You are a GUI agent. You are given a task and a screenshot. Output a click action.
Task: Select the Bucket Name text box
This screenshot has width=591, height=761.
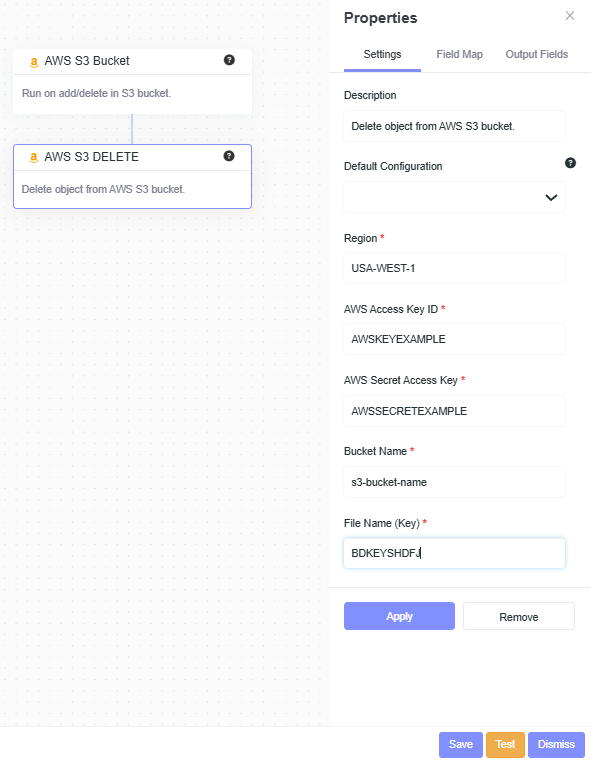(x=454, y=482)
